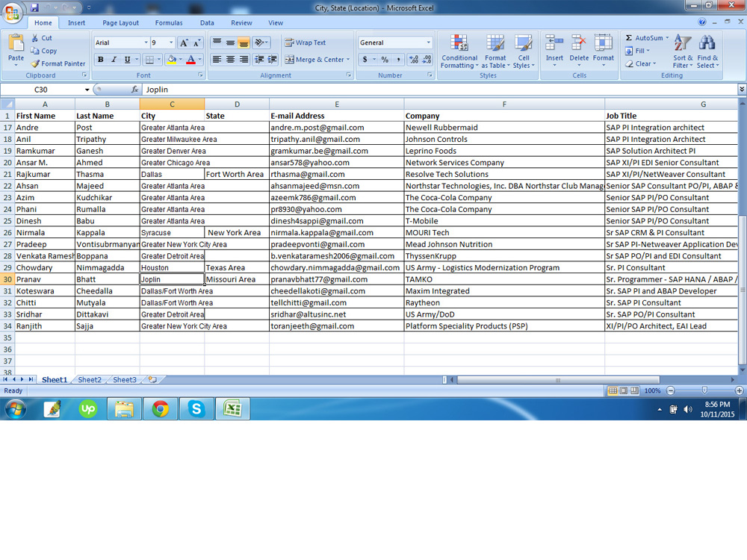Viewport: 747px width, 560px height.
Task: Open Find & Select binoculars
Action: [707, 52]
